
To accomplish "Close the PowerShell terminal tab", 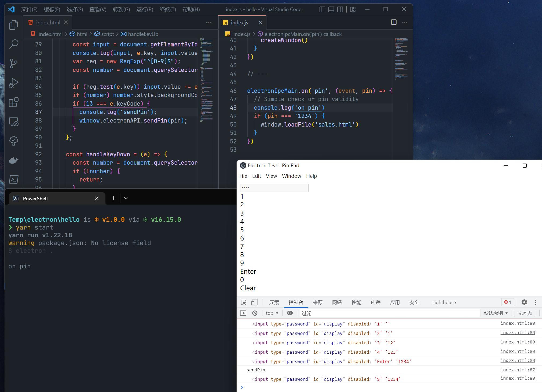I will 97,198.
